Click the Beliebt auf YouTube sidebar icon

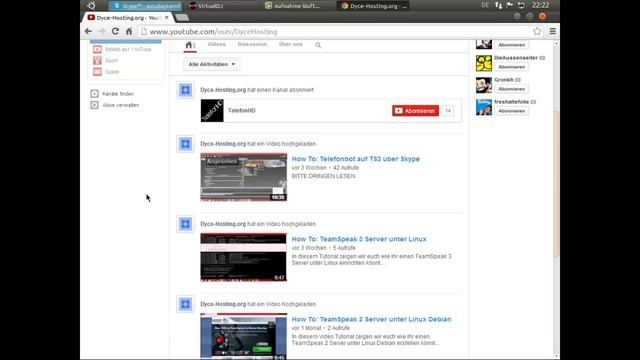pyautogui.click(x=97, y=49)
